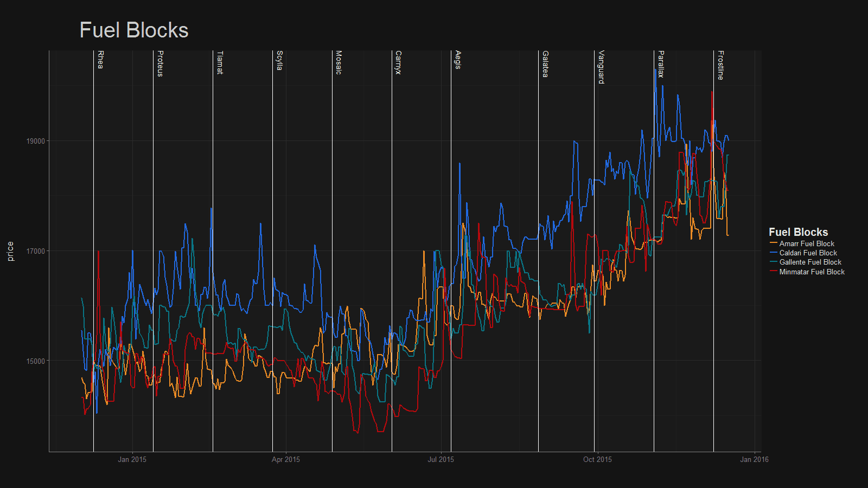This screenshot has width=868, height=488.
Task: Select the Caldari Fuel Block legend line symbol
Action: click(773, 253)
